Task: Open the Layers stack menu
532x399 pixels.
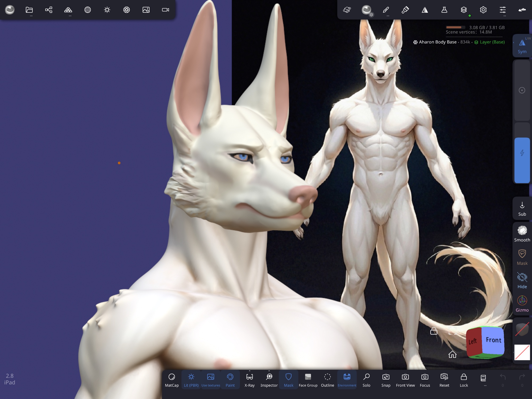Action: point(464,10)
